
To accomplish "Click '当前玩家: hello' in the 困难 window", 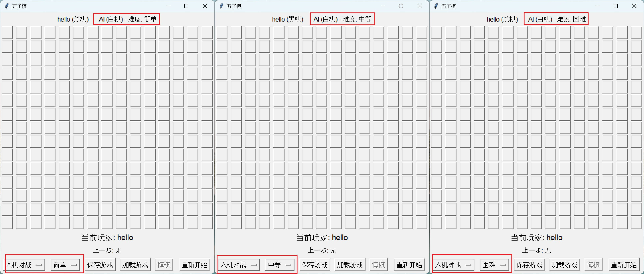I will click(x=536, y=237).
